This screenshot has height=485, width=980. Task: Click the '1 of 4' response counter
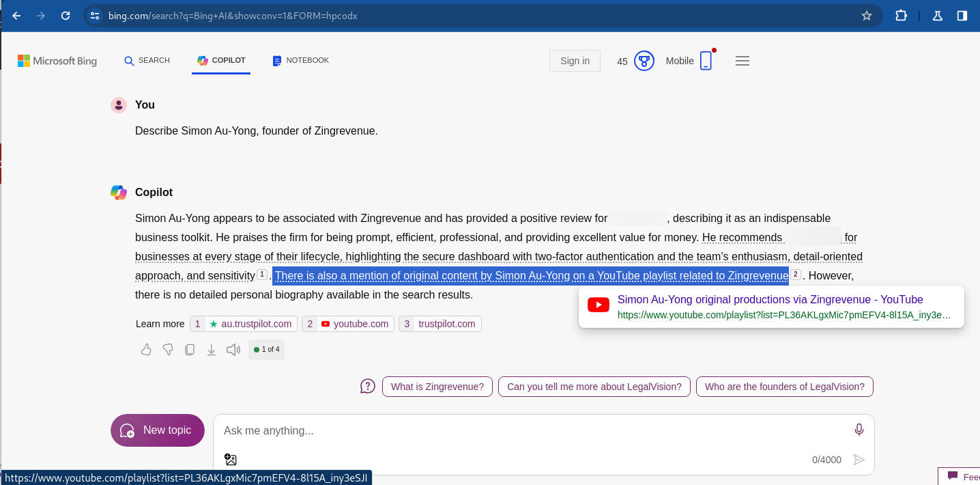click(x=266, y=350)
